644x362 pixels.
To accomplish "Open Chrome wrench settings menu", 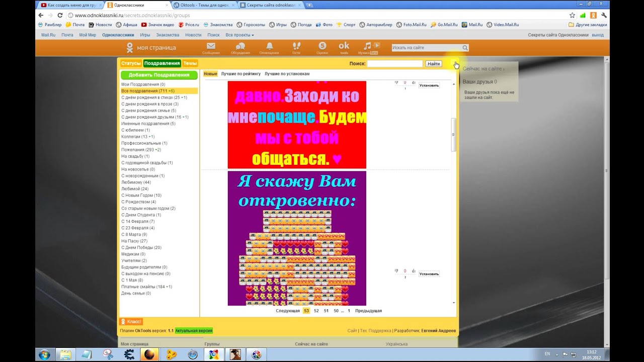I will (x=604, y=15).
